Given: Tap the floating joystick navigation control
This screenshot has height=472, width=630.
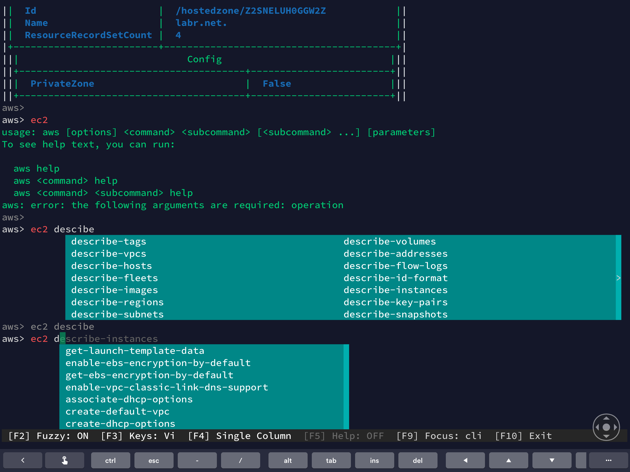Looking at the screenshot, I should 606,427.
